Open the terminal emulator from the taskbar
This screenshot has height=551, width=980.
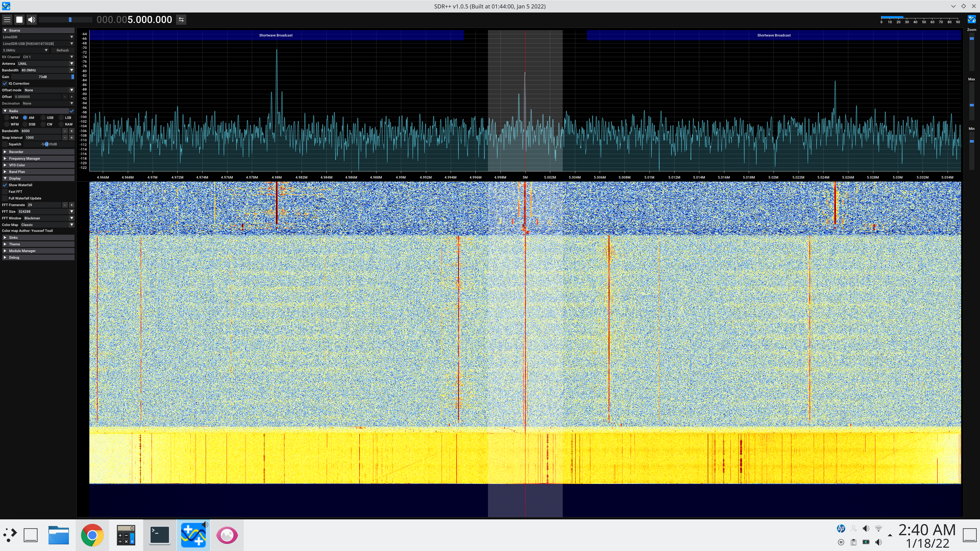tap(160, 535)
